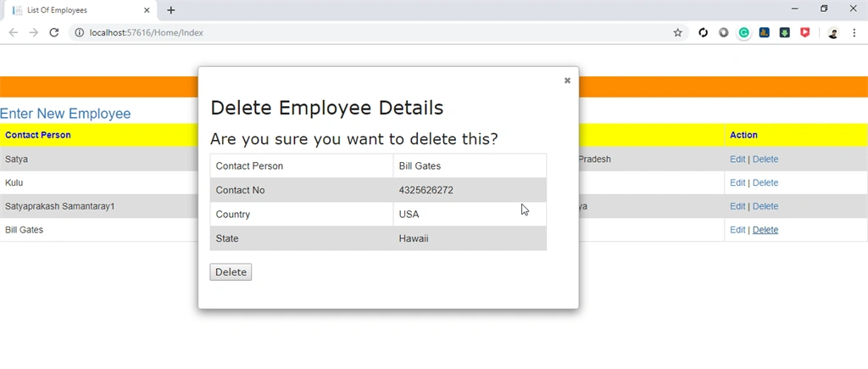The image size is (868, 369).
Task: Click the State label in the dialog
Action: 227,239
